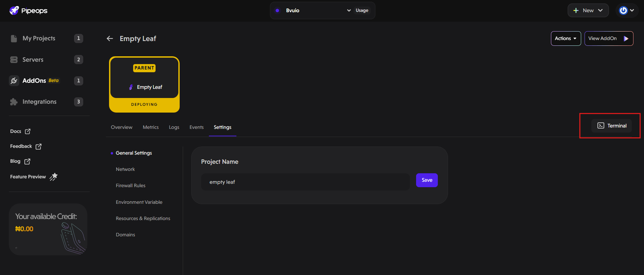
Task: Expand the Actions dropdown
Action: 565,38
